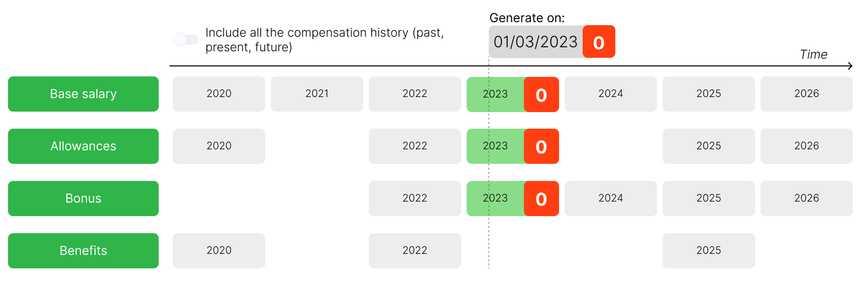Click the 2020 Base salary block
The image size is (868, 288).
[219, 94]
